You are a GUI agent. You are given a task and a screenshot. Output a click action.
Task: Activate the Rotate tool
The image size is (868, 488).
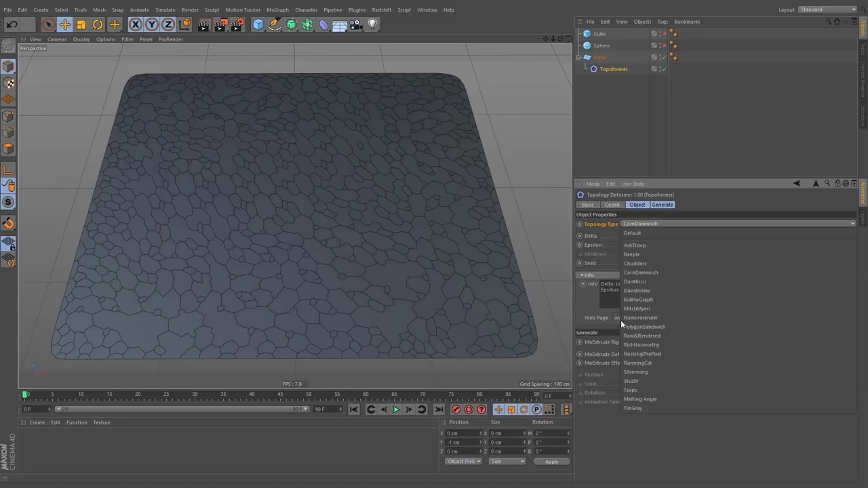tap(98, 25)
